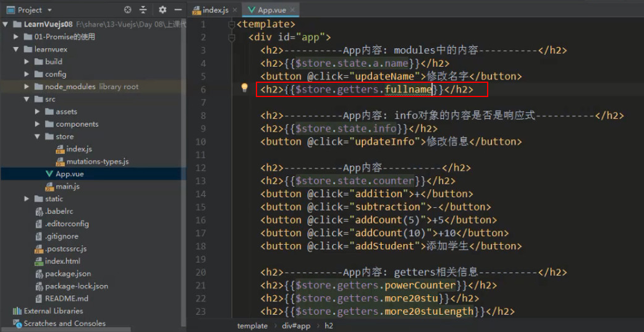644x332 pixels.
Task: Click the index.js tab file icon
Action: [x=197, y=11]
